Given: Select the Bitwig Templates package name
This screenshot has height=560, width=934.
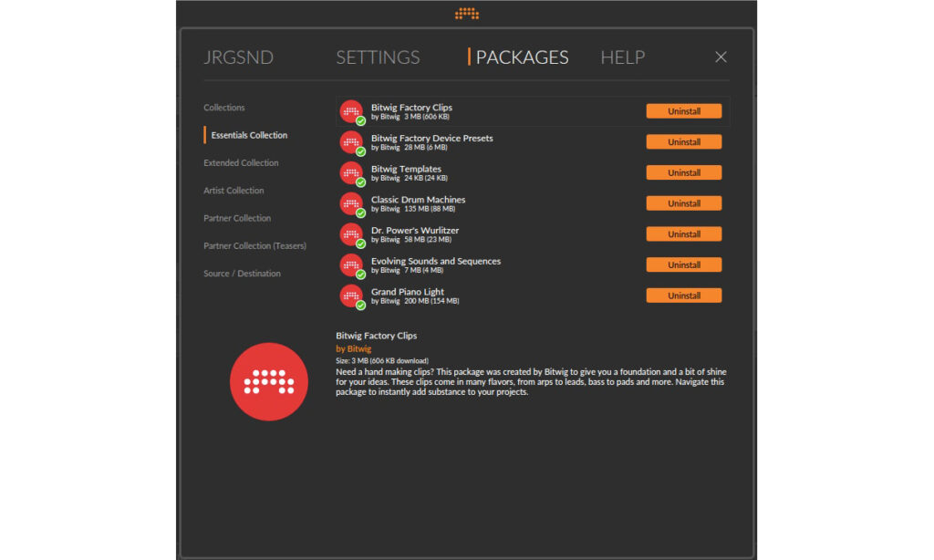Looking at the screenshot, I should [x=406, y=170].
